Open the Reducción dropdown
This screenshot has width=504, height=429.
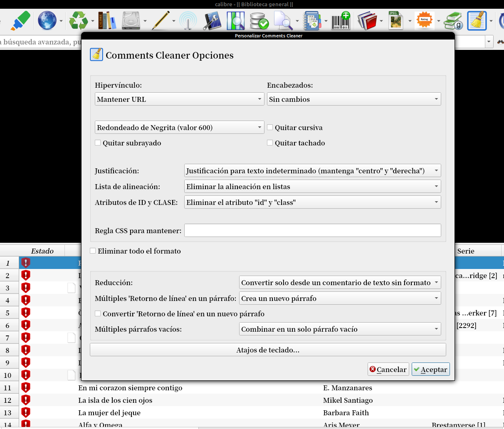(340, 282)
